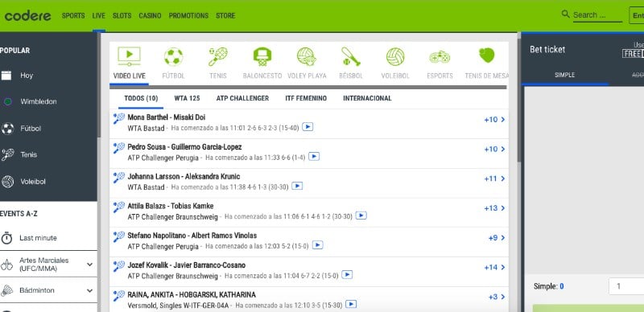This screenshot has width=644, height=312.
Task: Click tennis icon beside Mona Barthel match
Action: (118, 118)
